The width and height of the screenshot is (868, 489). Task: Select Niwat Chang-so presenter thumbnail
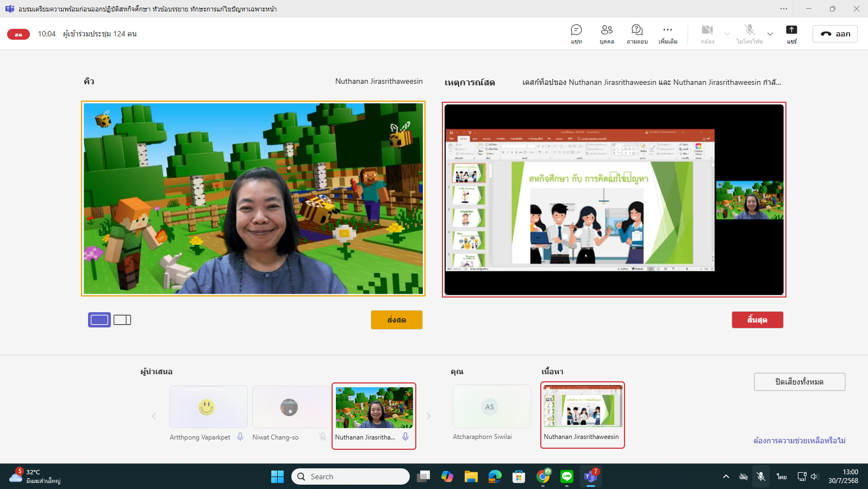291,407
